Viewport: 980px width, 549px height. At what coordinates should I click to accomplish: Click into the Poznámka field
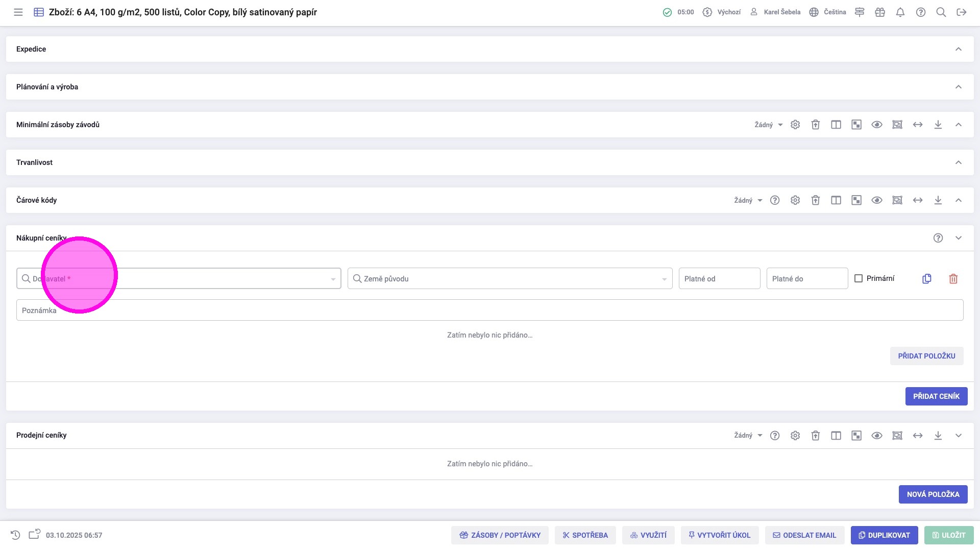click(x=489, y=311)
